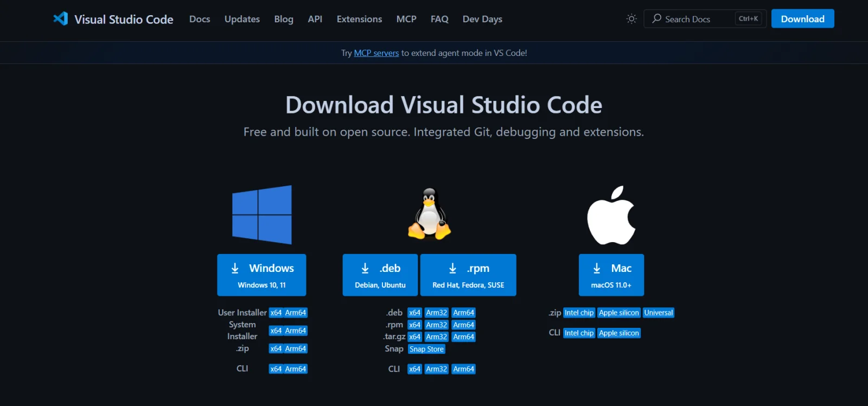
Task: Select Mac .zip Apple silicon download
Action: (619, 313)
